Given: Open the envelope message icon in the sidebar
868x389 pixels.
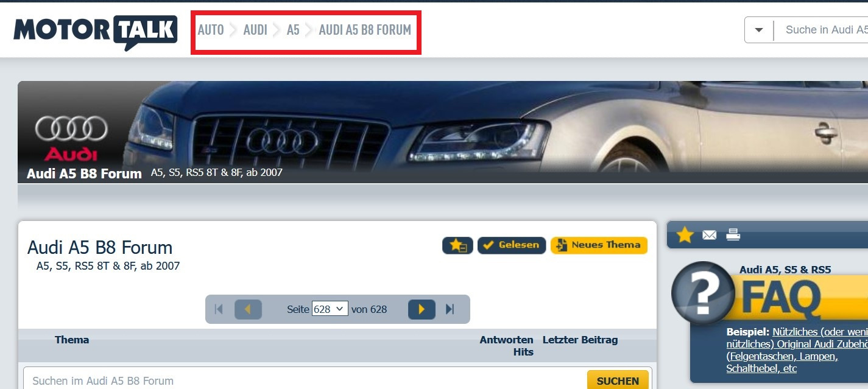Looking at the screenshot, I should [709, 234].
